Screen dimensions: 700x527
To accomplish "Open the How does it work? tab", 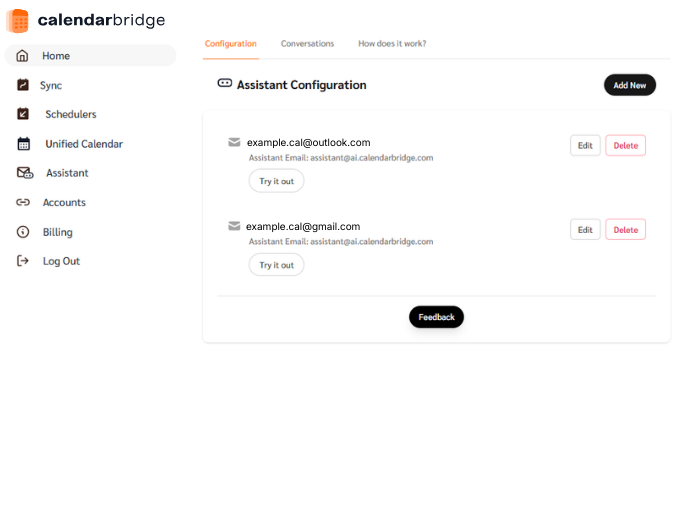I will click(392, 44).
